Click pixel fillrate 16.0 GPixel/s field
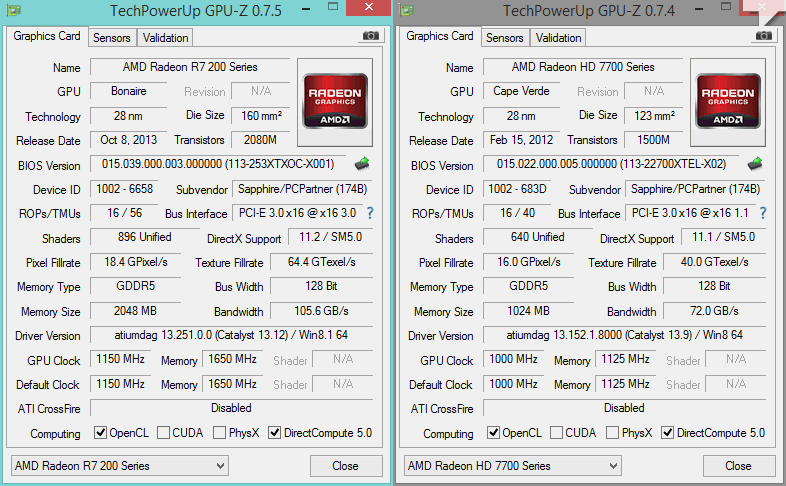The height and width of the screenshot is (486, 786). point(529,262)
